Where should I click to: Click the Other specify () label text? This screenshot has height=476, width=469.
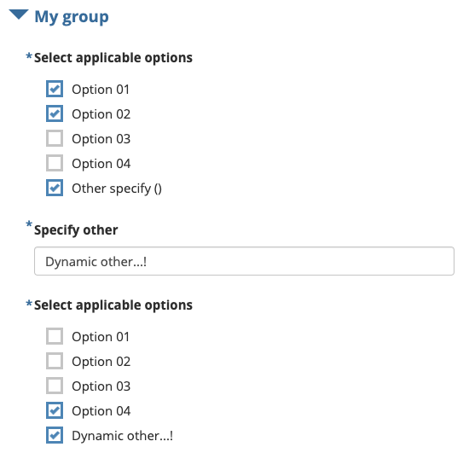[x=117, y=189]
